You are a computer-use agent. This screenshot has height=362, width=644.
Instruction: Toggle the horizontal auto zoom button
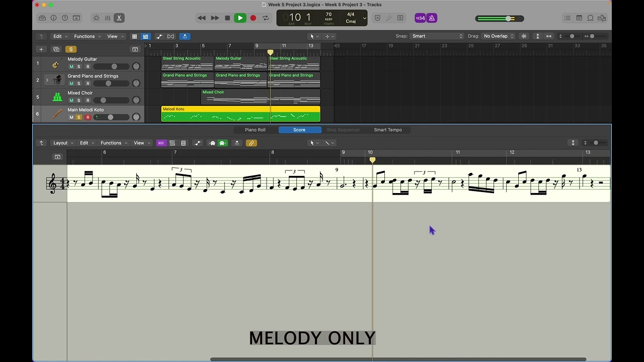pos(549,36)
